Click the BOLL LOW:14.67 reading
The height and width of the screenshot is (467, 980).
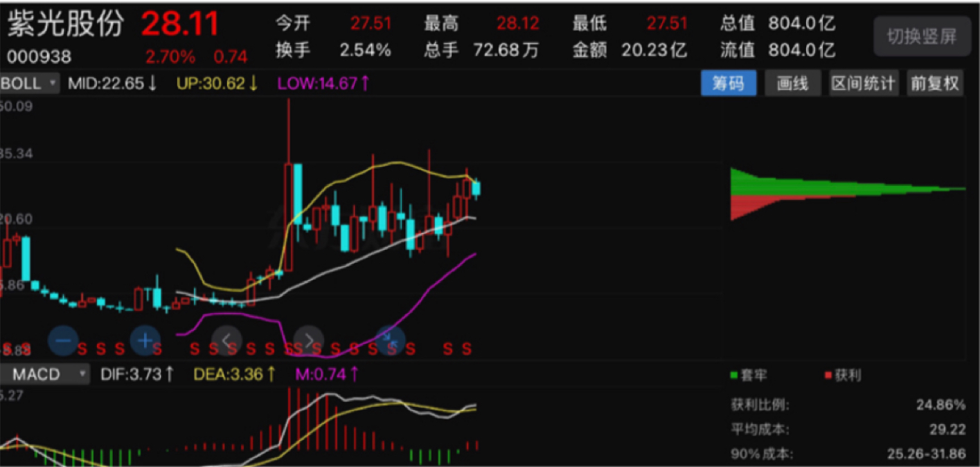pos(324,84)
